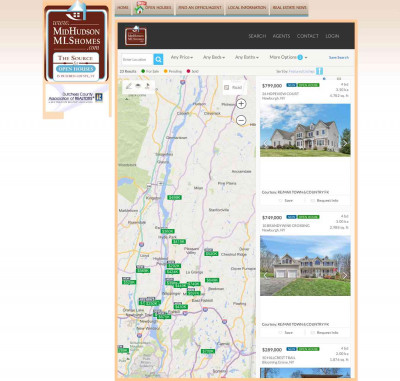The width and height of the screenshot is (400, 381).
Task: Click green price marker near Kingston on map
Action: 174,198
